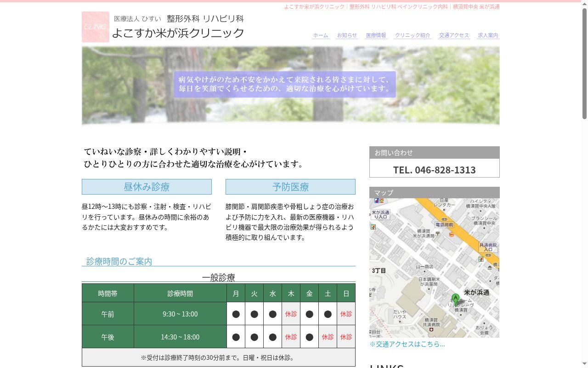The width and height of the screenshot is (588, 368).
Task: Click the 時間帯 column header
Action: click(x=108, y=293)
